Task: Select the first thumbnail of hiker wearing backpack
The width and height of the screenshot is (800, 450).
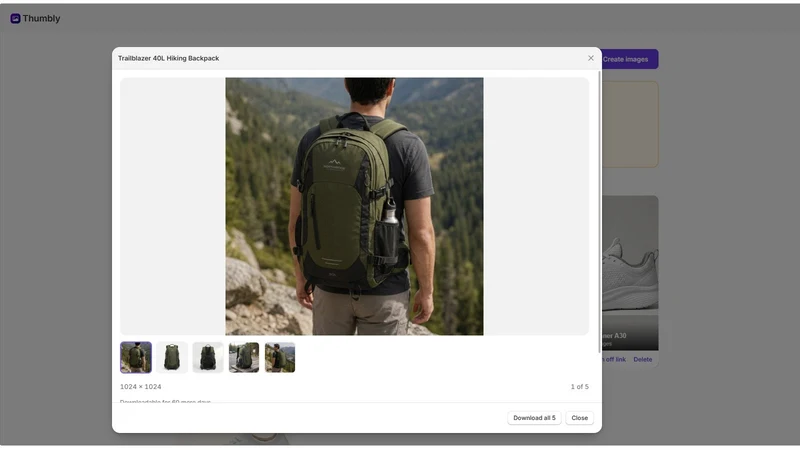Action: (136, 358)
